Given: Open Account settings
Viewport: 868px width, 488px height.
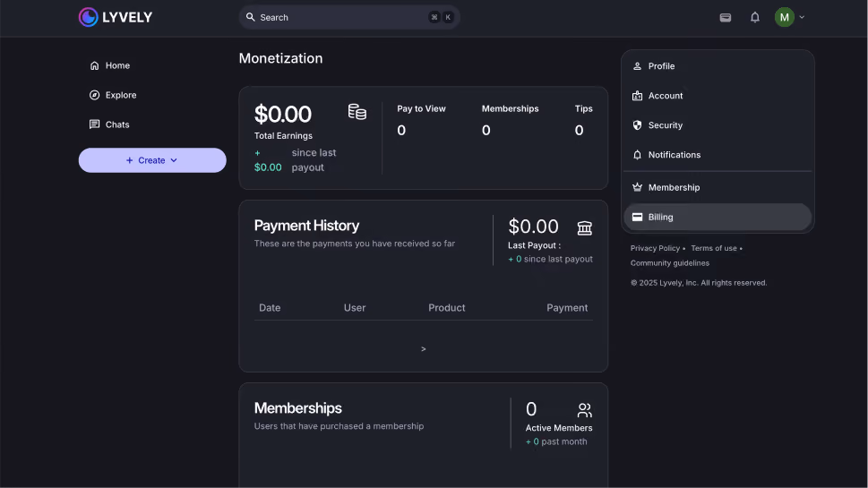Looking at the screenshot, I should pos(718,96).
